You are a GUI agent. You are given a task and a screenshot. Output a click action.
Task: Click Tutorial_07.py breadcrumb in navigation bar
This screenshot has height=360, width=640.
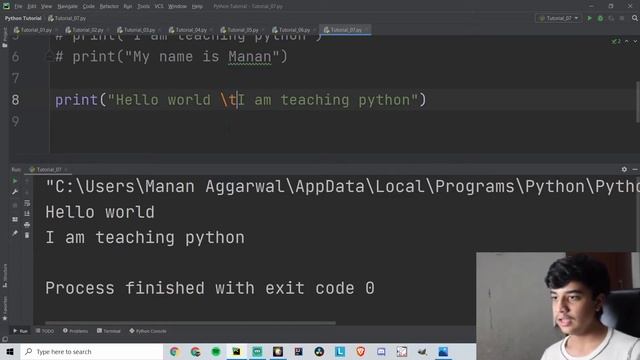[x=67, y=18]
